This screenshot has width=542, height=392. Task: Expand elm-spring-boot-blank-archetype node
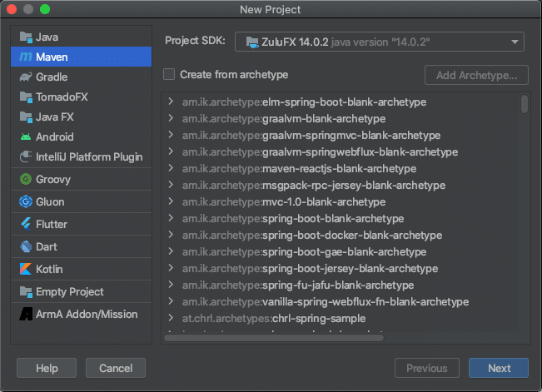coord(171,102)
